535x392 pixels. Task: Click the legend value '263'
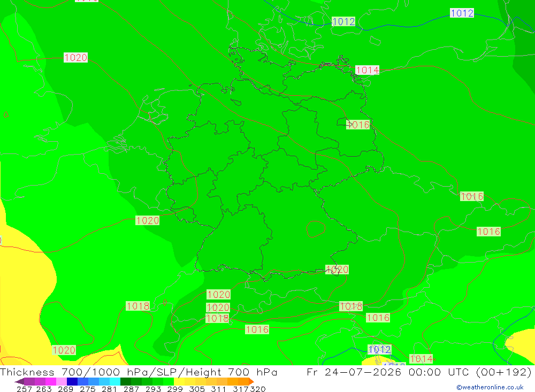tap(44, 389)
